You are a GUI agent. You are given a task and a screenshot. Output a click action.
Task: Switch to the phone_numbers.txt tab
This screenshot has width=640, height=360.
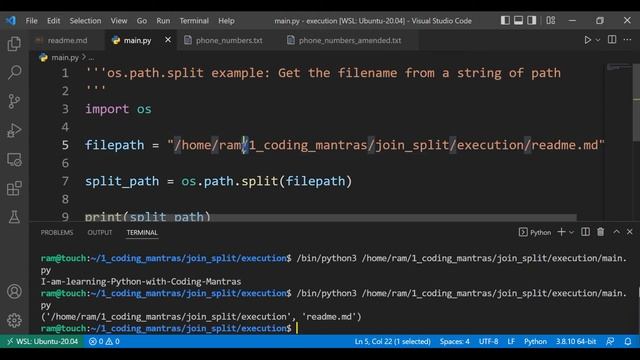click(x=229, y=40)
